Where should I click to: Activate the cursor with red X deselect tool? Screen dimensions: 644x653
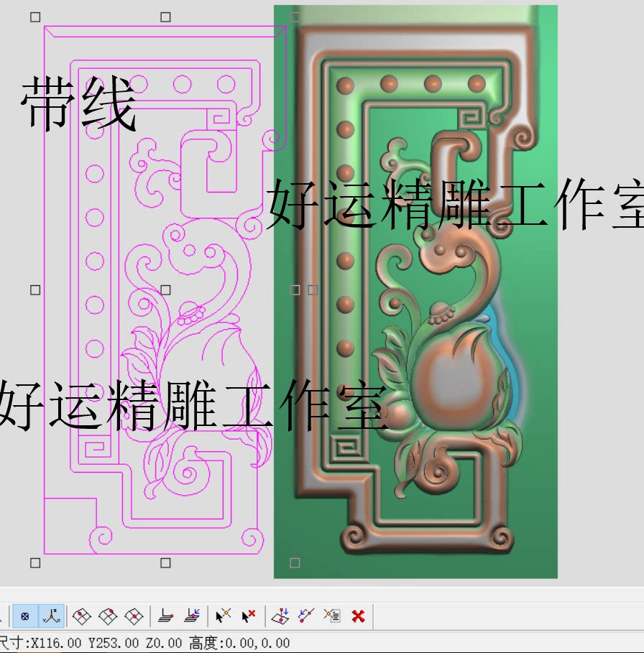(x=249, y=616)
